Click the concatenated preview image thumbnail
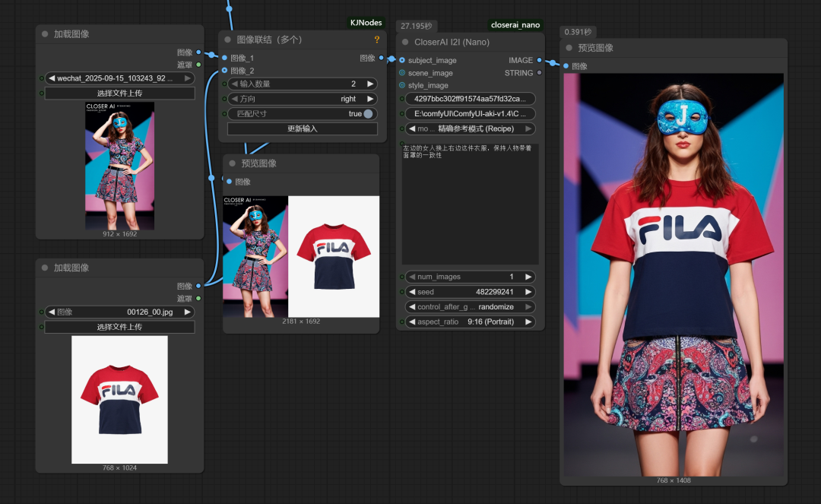The height and width of the screenshot is (504, 821). point(301,256)
